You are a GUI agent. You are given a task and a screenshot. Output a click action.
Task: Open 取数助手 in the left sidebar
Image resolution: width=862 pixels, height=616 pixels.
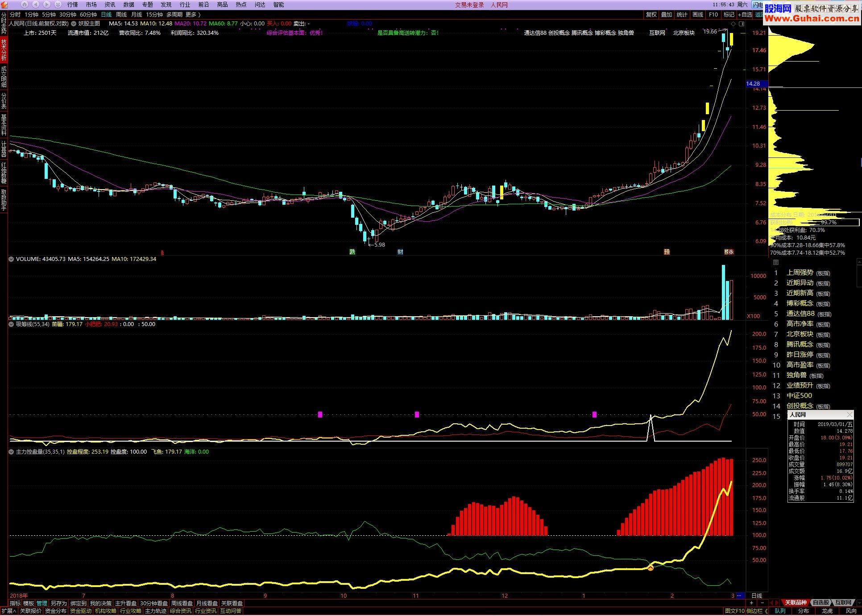pyautogui.click(x=4, y=200)
